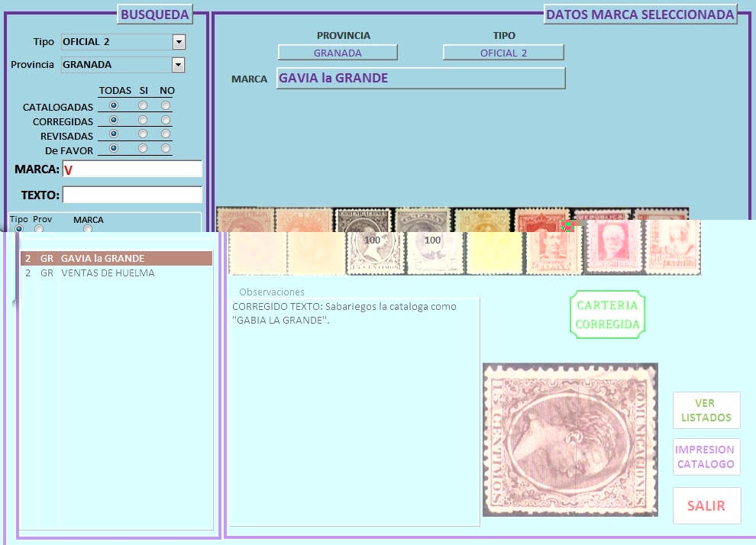Click the TODAS column header
Viewport: 756px width, 545px height.
(115, 91)
